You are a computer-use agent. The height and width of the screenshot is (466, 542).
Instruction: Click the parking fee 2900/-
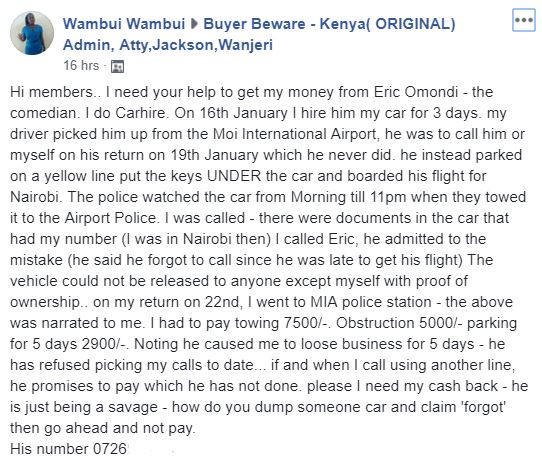point(103,344)
